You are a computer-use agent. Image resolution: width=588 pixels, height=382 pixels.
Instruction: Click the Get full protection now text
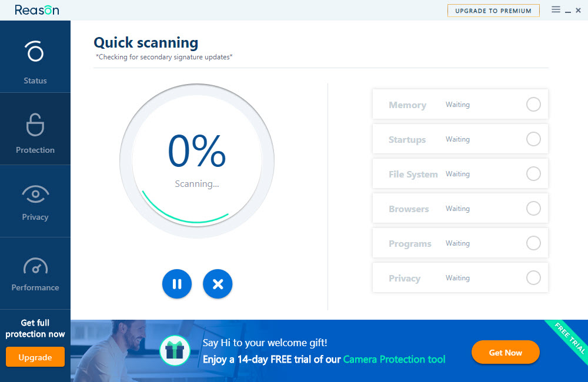[x=35, y=329]
